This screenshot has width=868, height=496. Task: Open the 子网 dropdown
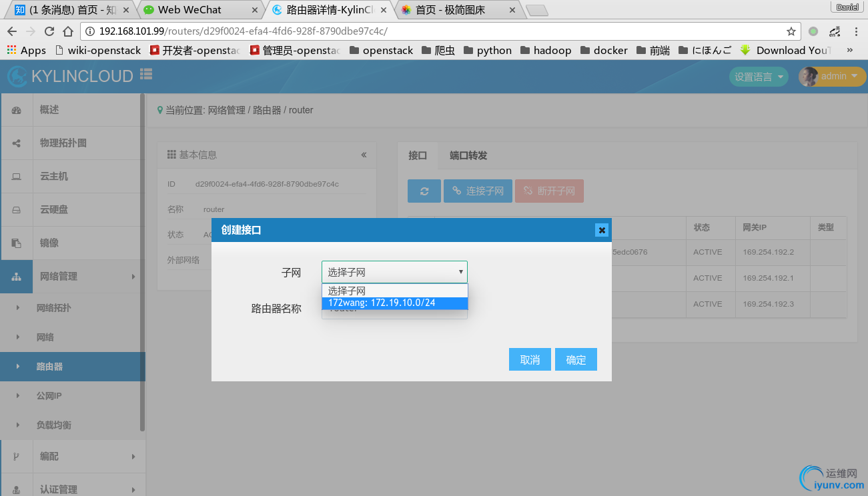(394, 272)
